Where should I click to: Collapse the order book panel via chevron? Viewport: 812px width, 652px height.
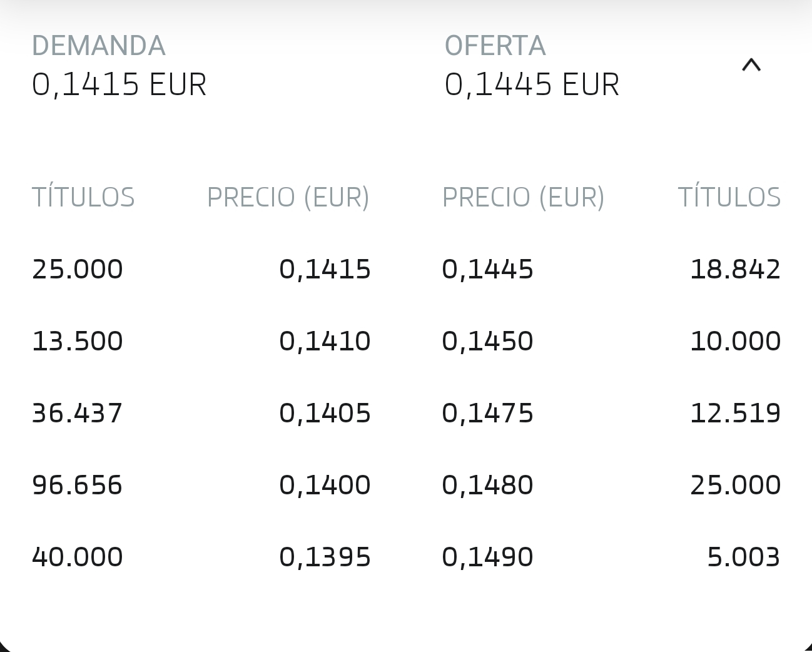(x=751, y=65)
